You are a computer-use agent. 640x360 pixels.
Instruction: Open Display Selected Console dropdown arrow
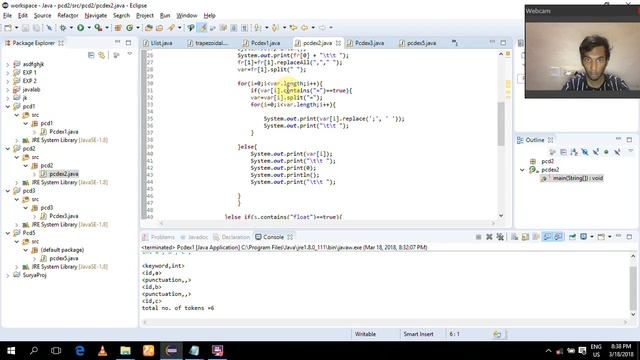point(591,237)
